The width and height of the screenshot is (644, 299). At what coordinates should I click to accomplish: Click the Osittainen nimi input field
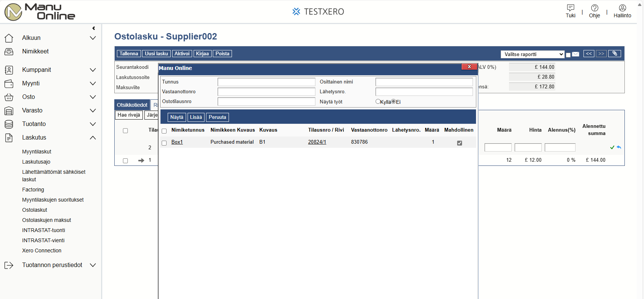pyautogui.click(x=424, y=82)
